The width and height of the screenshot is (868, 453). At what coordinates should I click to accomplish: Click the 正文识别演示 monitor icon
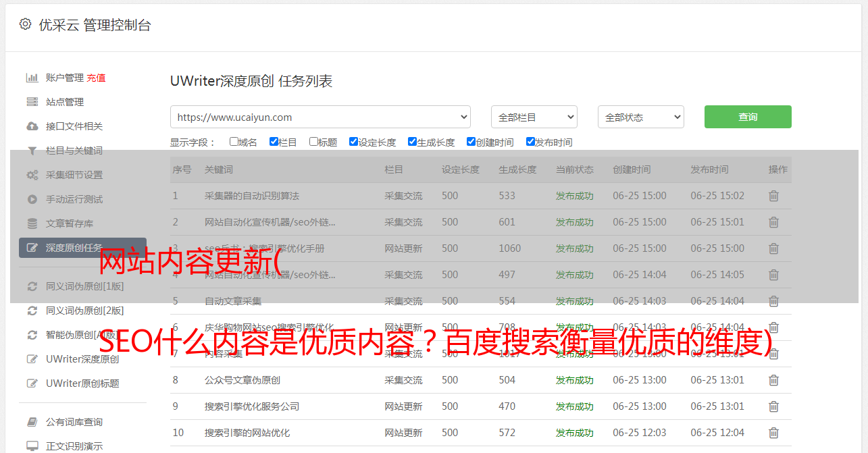[x=32, y=446]
